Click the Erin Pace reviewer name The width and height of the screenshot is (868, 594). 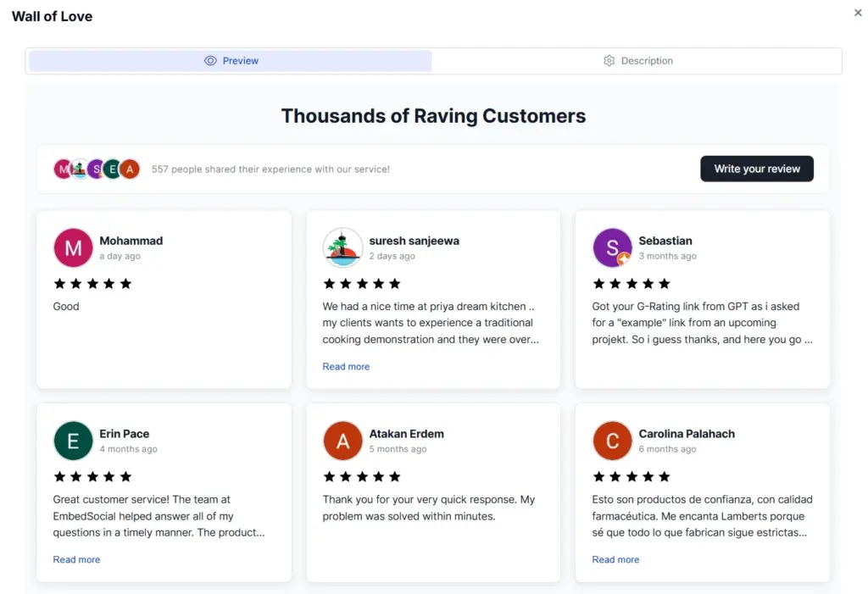(x=125, y=434)
